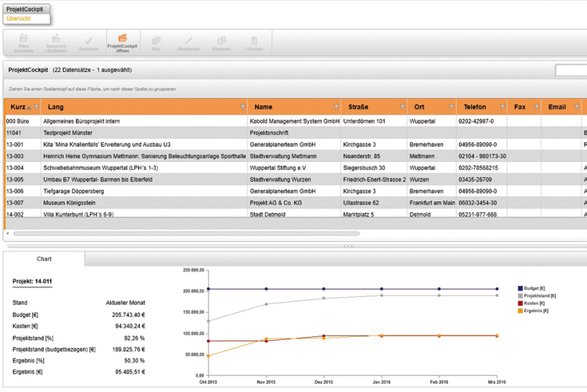Viewport: 587px width, 392px height.
Task: Click the Budget [€] legend swatch
Action: [x=521, y=288]
